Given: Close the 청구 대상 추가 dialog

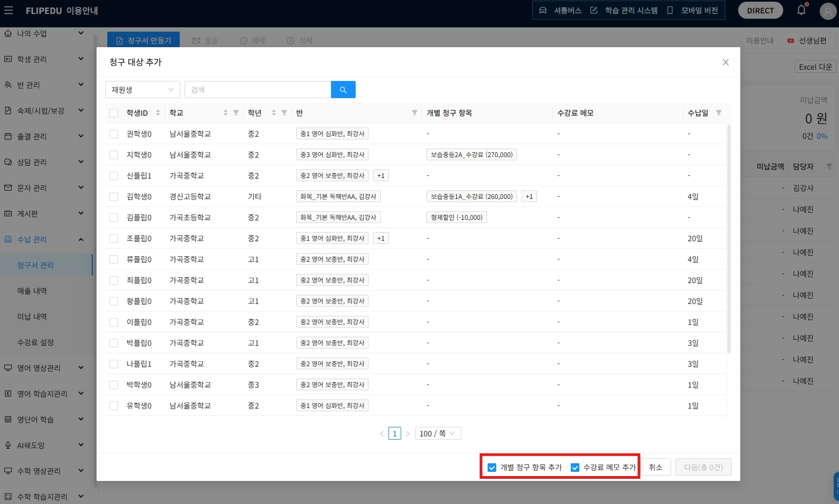Looking at the screenshot, I should click(726, 62).
